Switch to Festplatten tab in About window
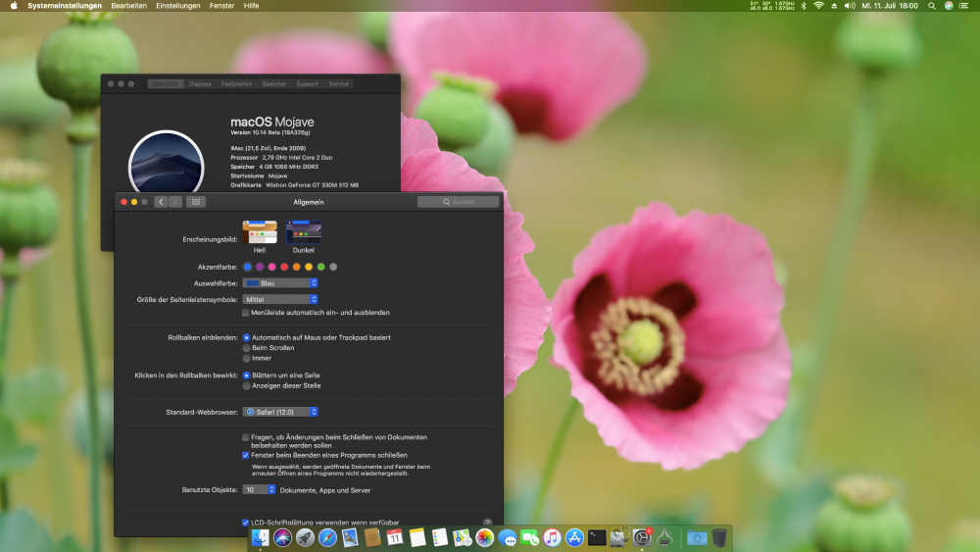 236,83
